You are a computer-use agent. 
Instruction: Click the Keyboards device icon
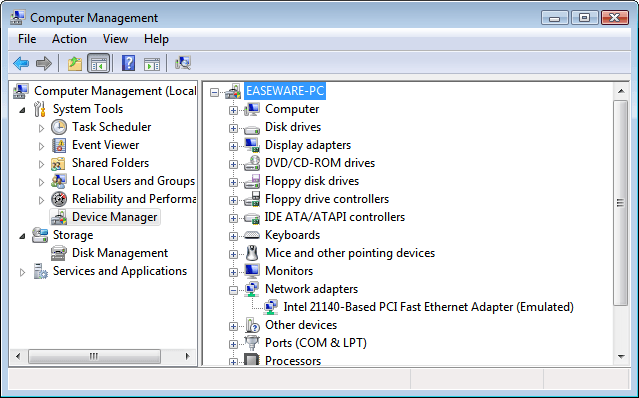(251, 235)
